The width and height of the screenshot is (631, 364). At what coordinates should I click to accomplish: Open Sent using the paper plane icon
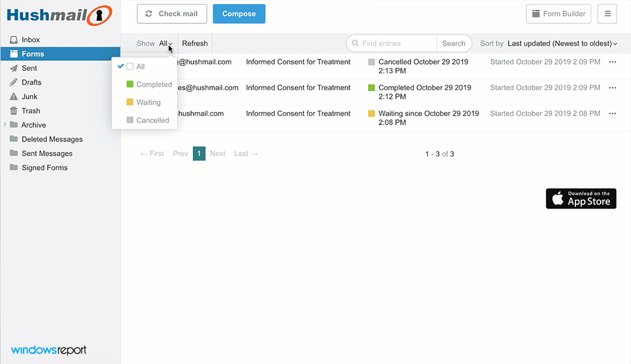point(13,68)
